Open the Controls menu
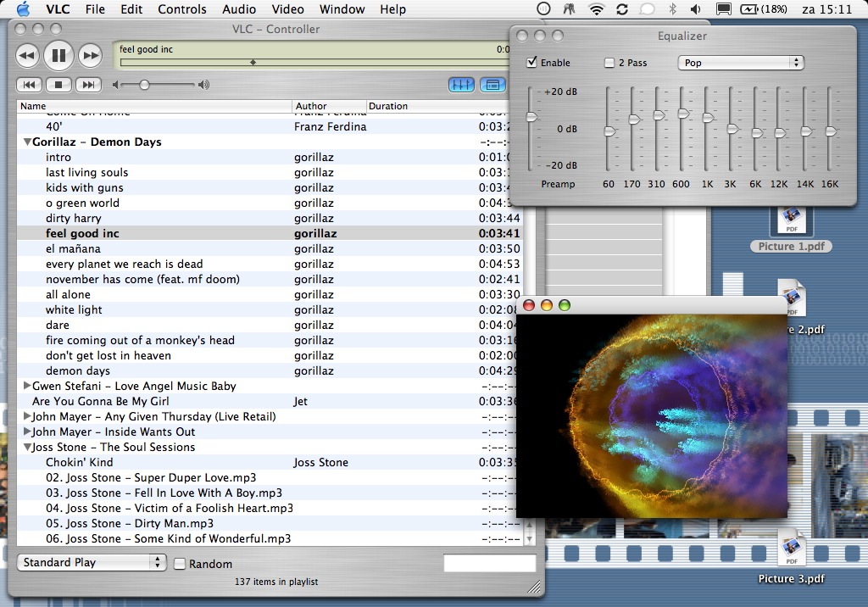The image size is (868, 607). [182, 8]
